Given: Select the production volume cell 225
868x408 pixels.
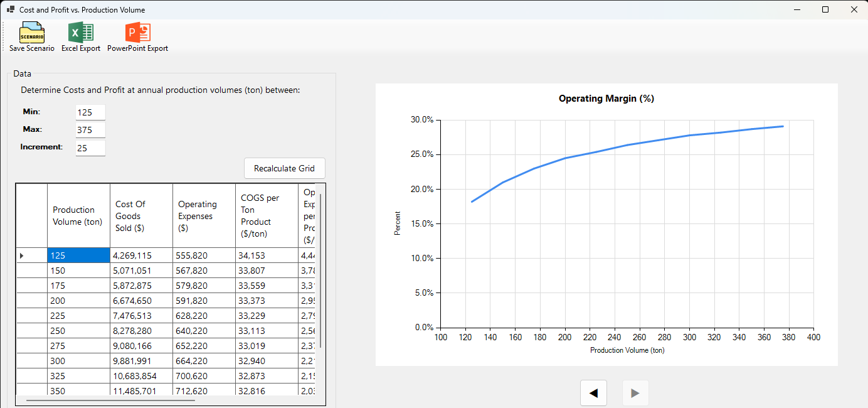Looking at the screenshot, I should [x=78, y=316].
